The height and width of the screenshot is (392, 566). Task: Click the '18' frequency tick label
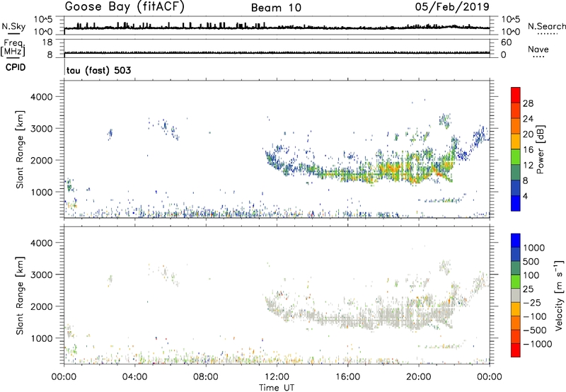[x=47, y=42]
